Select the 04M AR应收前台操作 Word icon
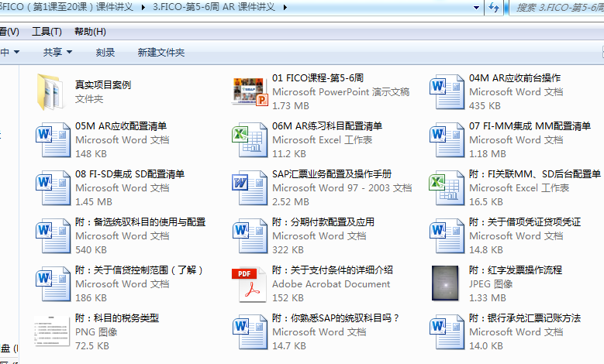 [x=447, y=92]
